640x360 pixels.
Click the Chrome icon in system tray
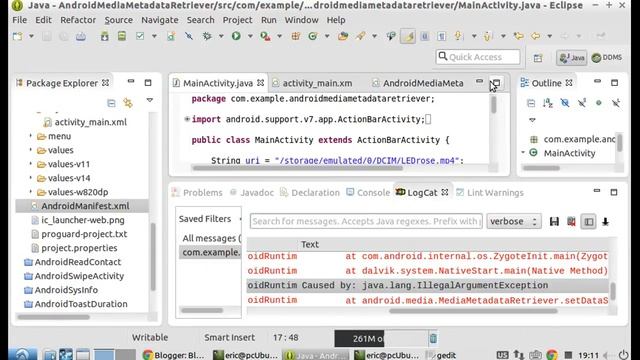pos(552,355)
